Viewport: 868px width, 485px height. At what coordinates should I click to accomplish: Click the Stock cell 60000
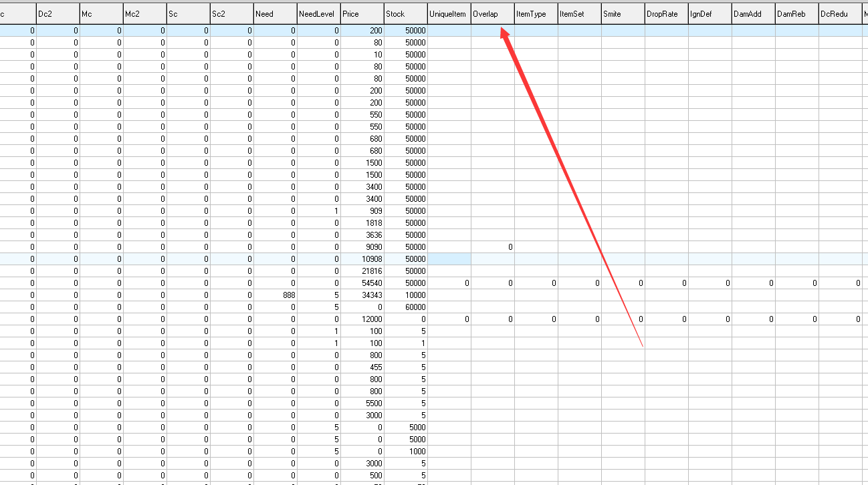(x=406, y=307)
